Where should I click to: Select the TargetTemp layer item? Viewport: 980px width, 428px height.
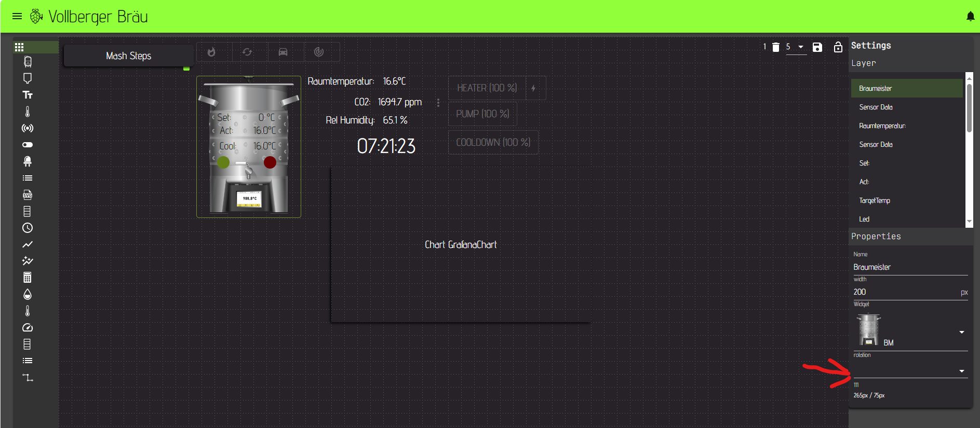click(874, 201)
